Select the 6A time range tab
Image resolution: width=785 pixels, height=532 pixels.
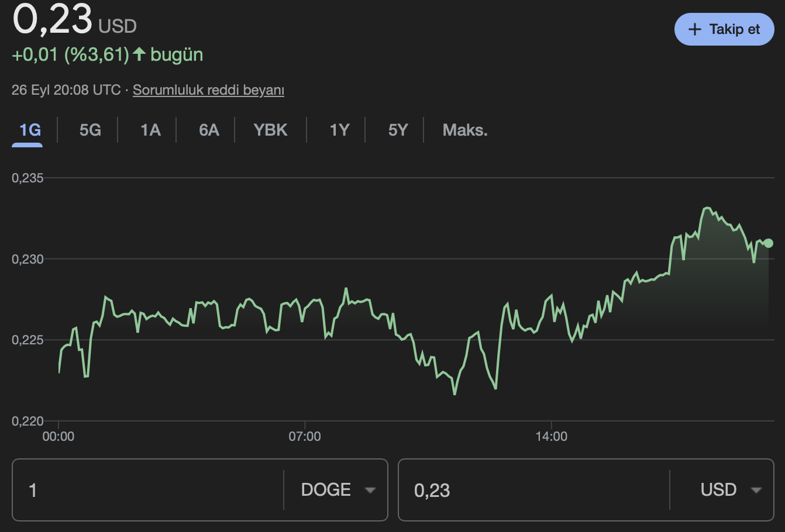click(x=209, y=130)
